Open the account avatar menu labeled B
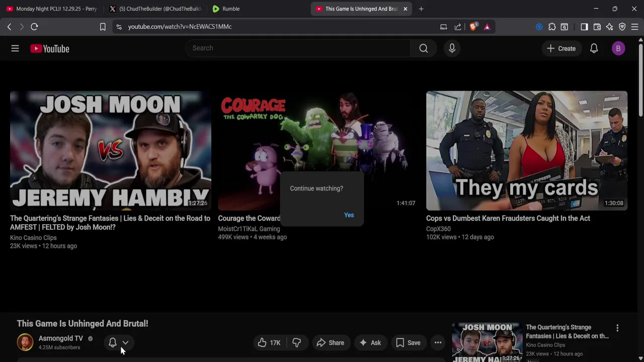Image resolution: width=644 pixels, height=362 pixels. 618,48
